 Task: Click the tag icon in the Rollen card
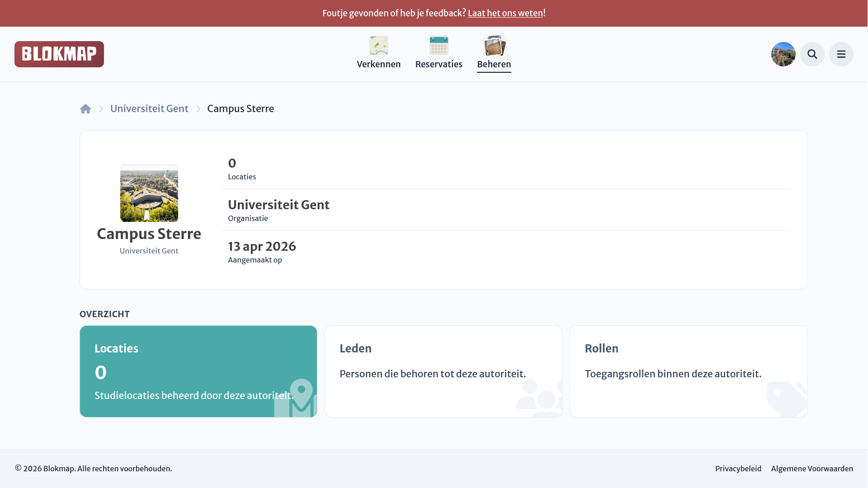click(x=787, y=399)
